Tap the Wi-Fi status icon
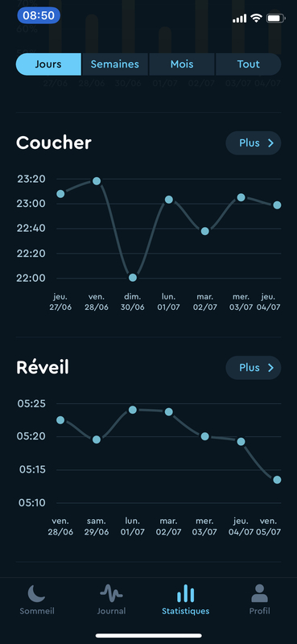Screen dimensions: 297x644 (256, 18)
